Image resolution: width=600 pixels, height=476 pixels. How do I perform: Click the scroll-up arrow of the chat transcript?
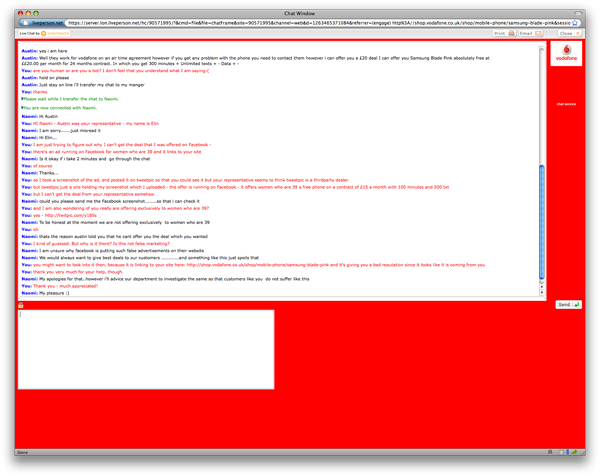pos(541,287)
